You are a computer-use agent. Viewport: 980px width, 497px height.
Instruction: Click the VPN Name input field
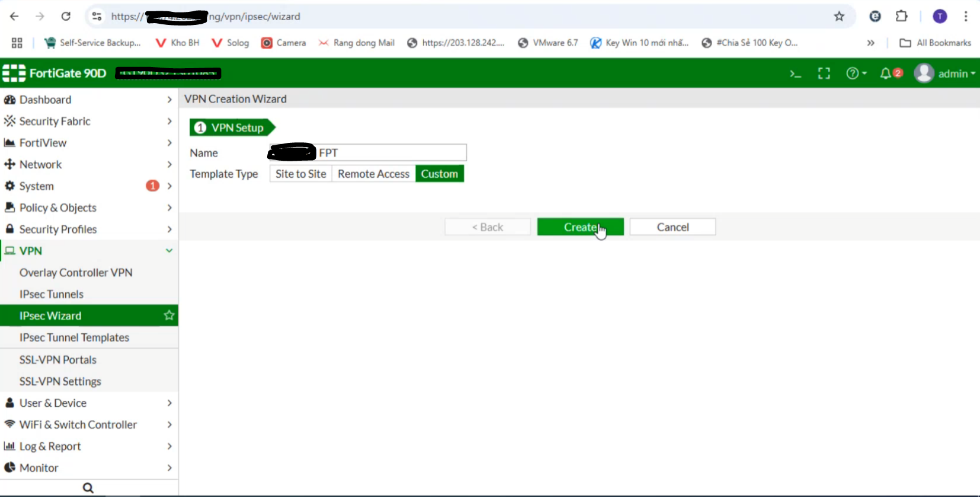tap(391, 153)
